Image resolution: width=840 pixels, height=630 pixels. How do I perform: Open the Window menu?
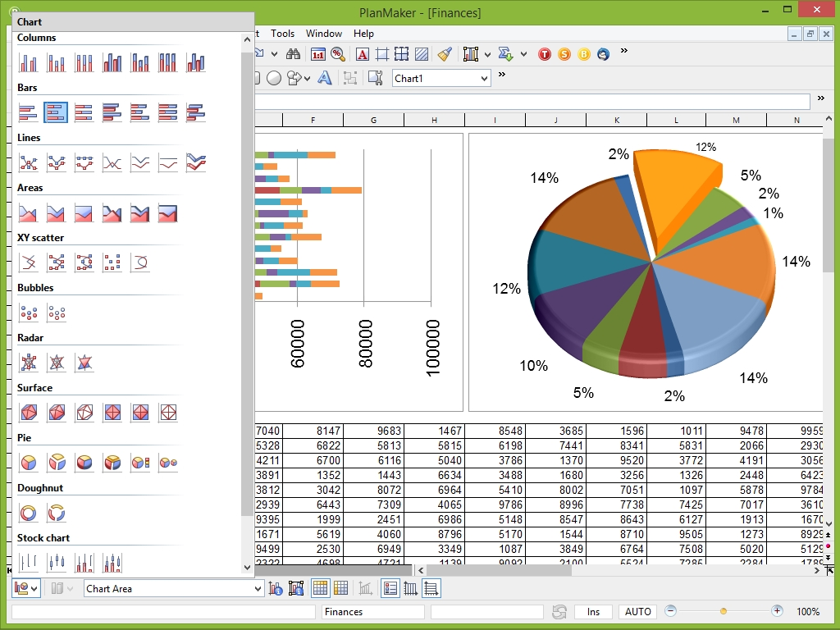pos(323,33)
